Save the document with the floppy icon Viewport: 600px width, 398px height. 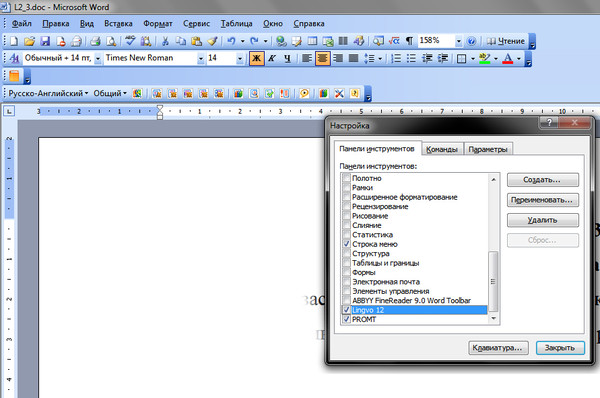pyautogui.click(x=45, y=41)
